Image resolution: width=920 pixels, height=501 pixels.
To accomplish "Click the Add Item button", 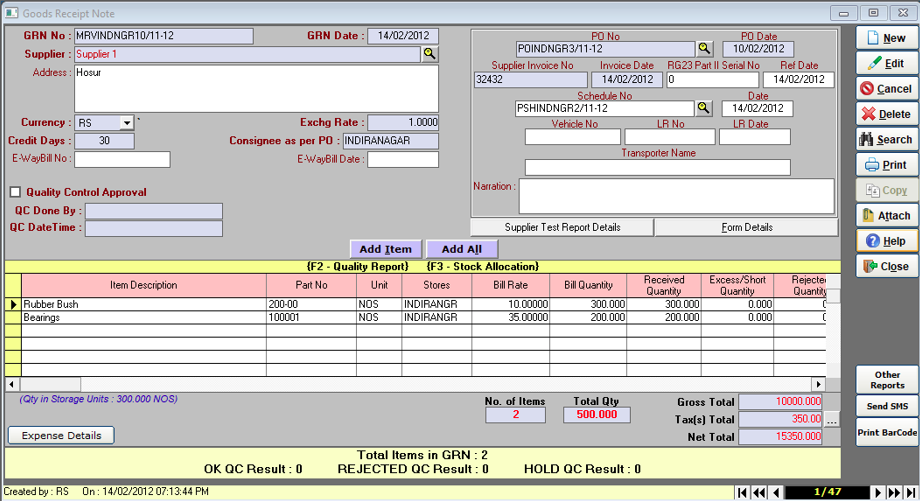I will click(385, 249).
